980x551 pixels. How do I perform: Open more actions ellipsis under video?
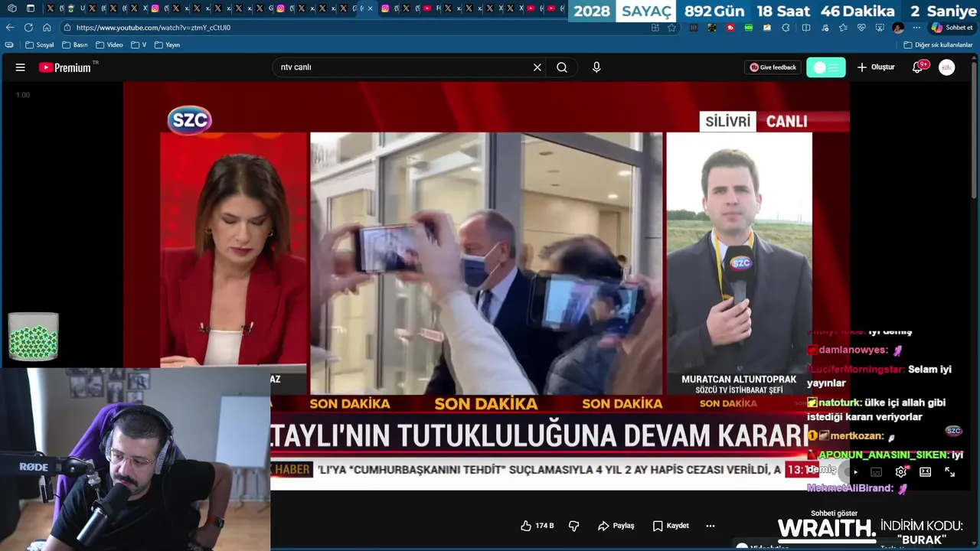coord(710,526)
